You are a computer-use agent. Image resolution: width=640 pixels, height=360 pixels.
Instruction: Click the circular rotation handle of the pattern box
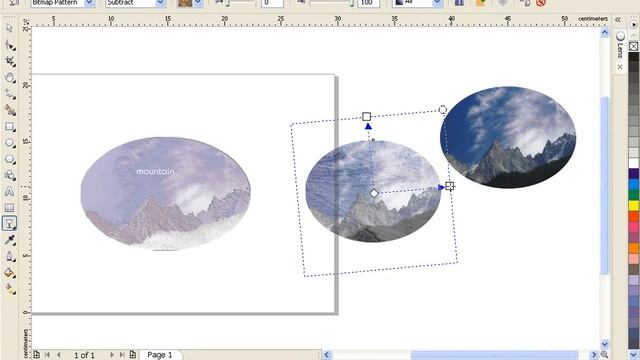click(x=442, y=109)
